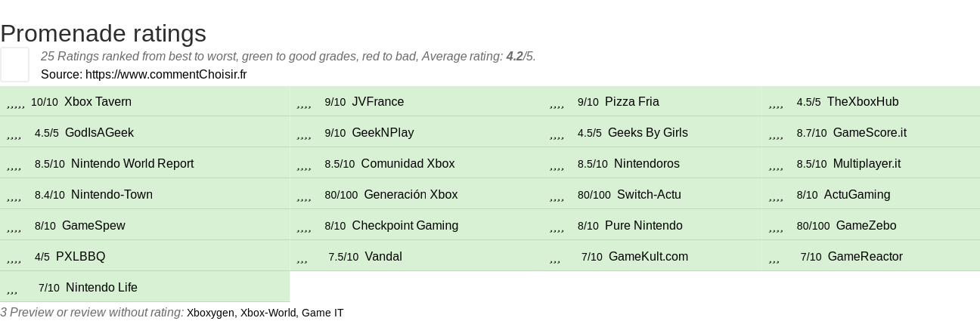Select the Generación Xbox review entry

coord(411,195)
